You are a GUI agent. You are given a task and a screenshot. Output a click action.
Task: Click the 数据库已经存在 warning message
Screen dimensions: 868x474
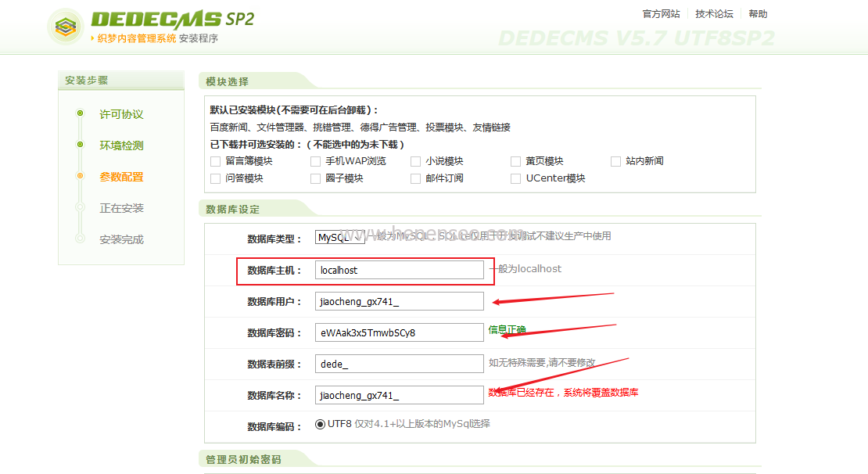pos(563,393)
